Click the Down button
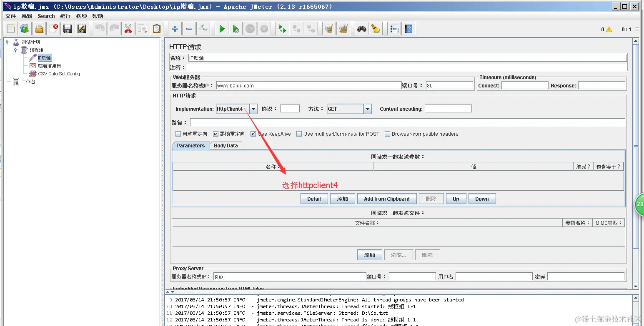 coord(482,199)
